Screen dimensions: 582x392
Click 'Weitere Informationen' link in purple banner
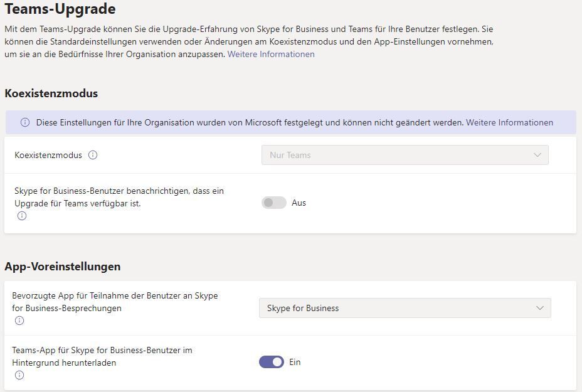[509, 122]
